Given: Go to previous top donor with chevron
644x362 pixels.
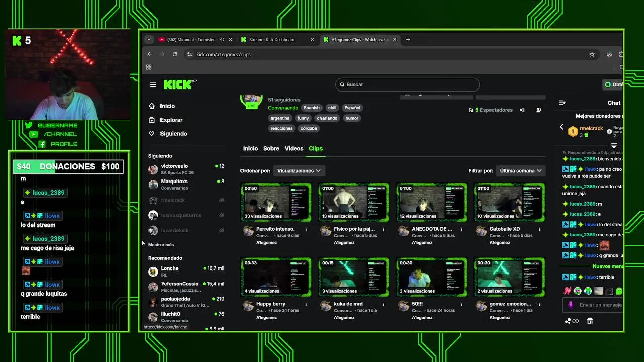Looking at the screenshot, I should 562,127.
